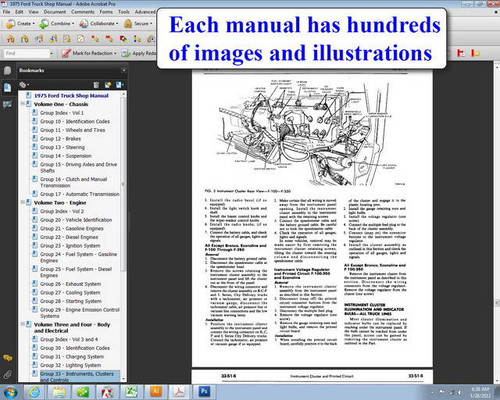Open the Combine dropdown menu
500x400 pixels.
point(57,23)
